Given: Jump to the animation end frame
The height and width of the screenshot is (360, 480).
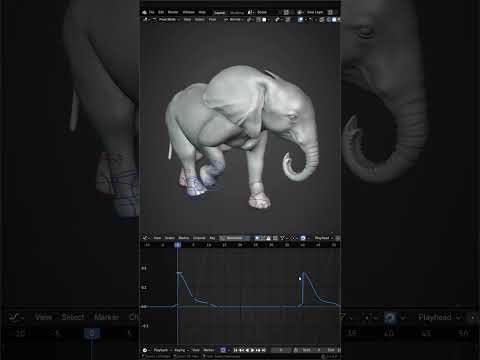Looking at the screenshot, I should 264,350.
